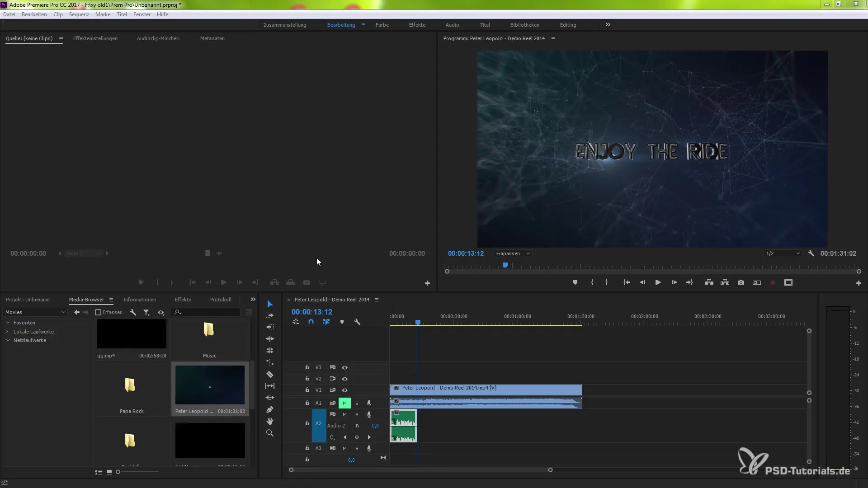Open the Sequenz menu

click(x=79, y=14)
